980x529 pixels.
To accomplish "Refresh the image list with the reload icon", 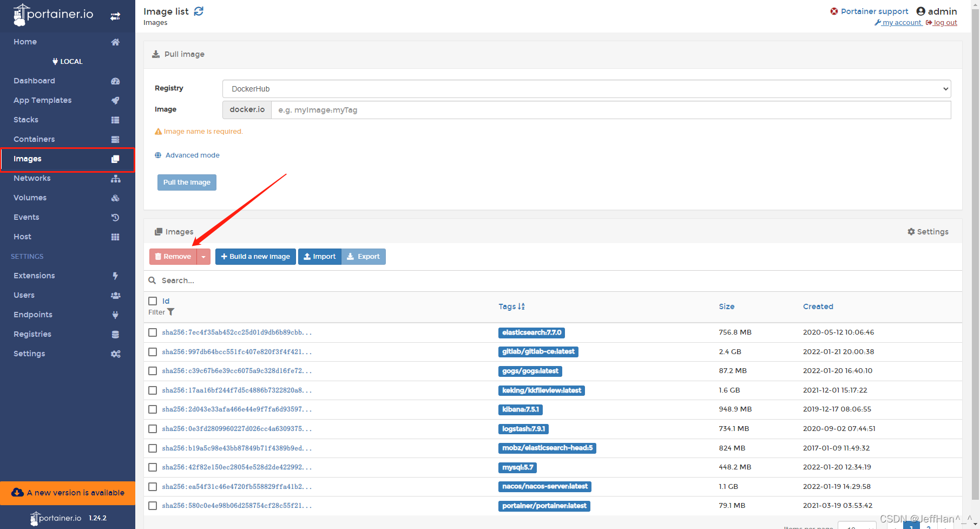I will pos(199,11).
